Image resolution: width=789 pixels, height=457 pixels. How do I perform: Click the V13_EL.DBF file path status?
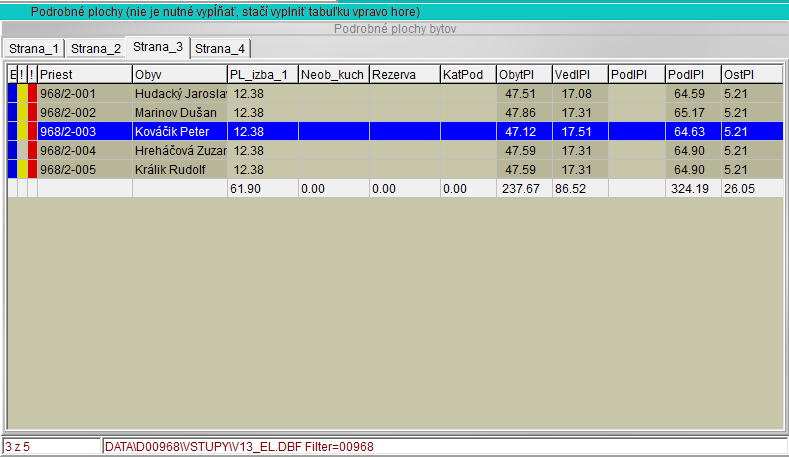(445, 446)
